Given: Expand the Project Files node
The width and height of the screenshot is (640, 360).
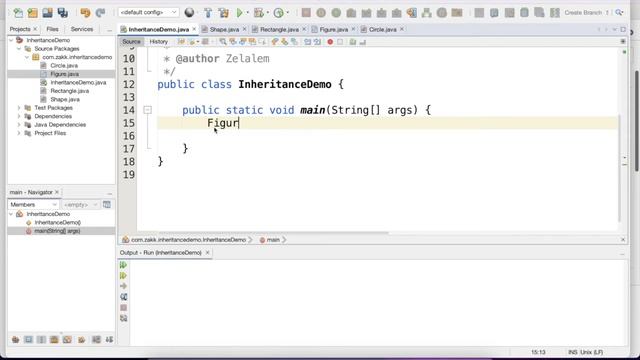Looking at the screenshot, I should click(x=19, y=133).
